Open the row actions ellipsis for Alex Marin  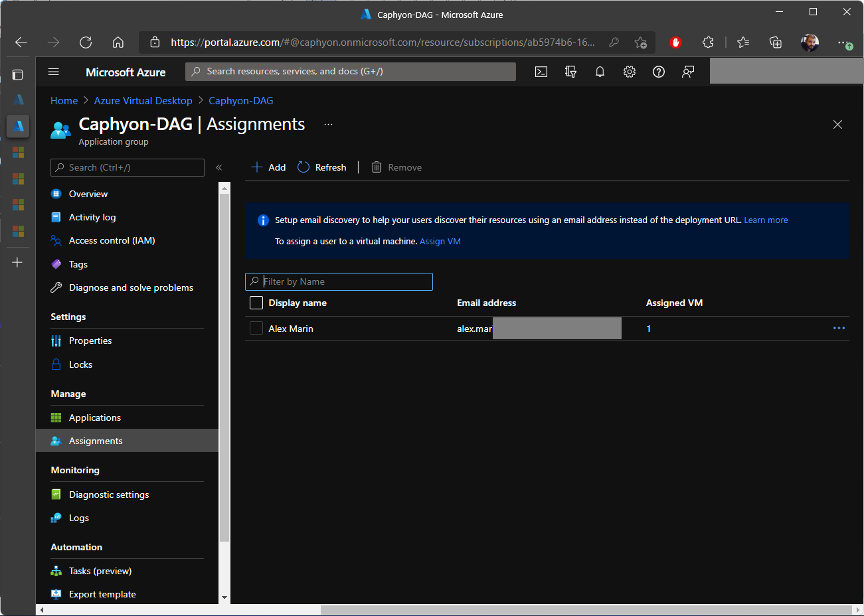(839, 328)
